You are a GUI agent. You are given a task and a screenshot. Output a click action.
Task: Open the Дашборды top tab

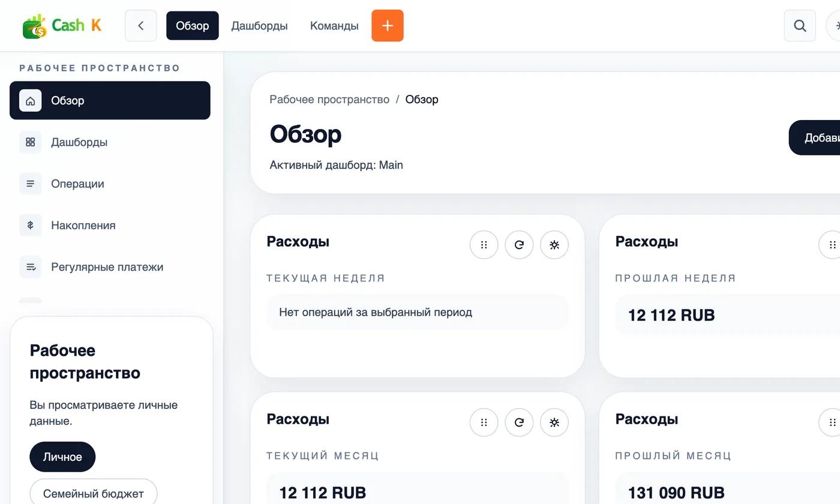tap(259, 26)
